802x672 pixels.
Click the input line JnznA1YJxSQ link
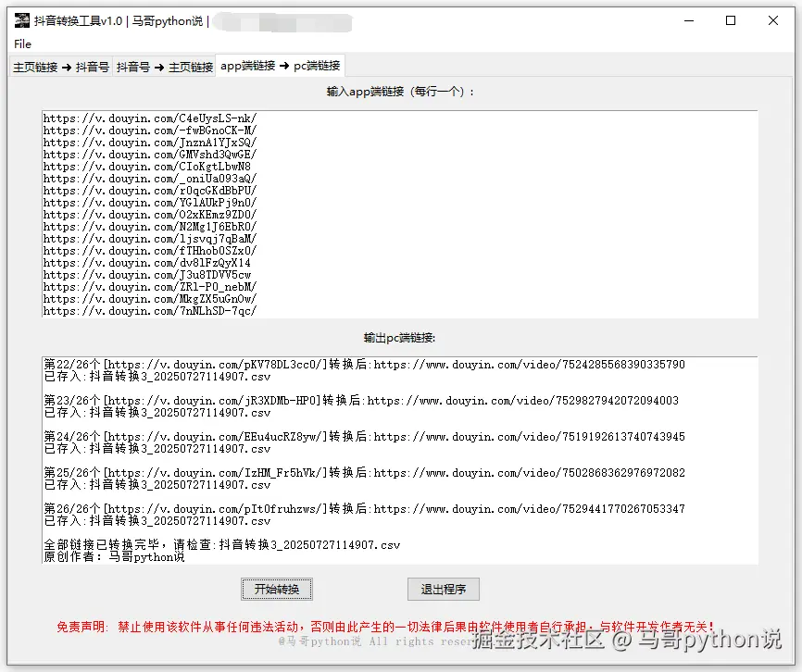(150, 143)
